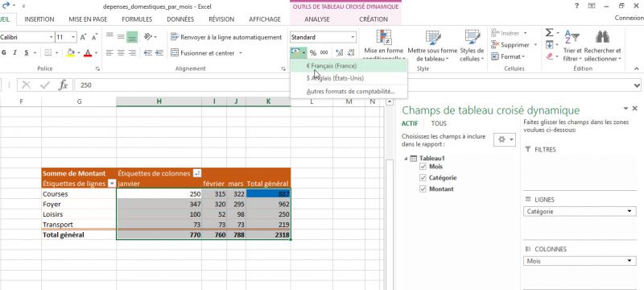Switch to the INSERTION tab
This screenshot has height=290, width=644.
point(39,19)
